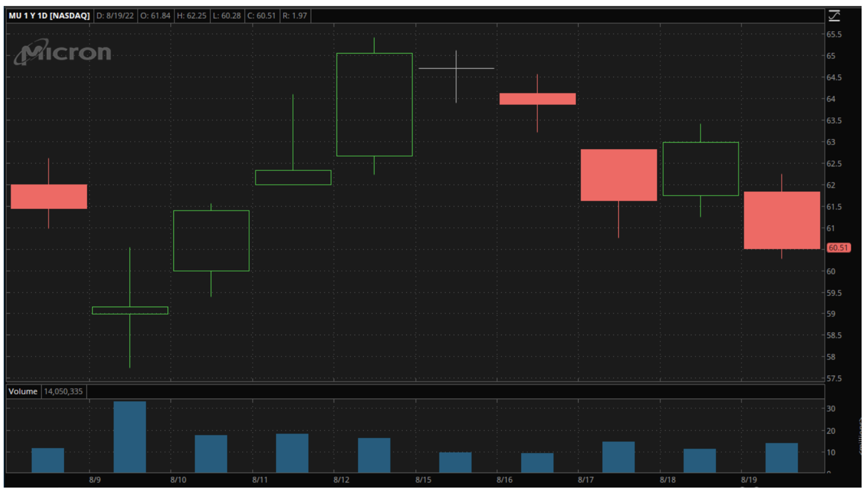Select the 8/12 tall green candle
The image size is (868, 494).
tap(374, 104)
